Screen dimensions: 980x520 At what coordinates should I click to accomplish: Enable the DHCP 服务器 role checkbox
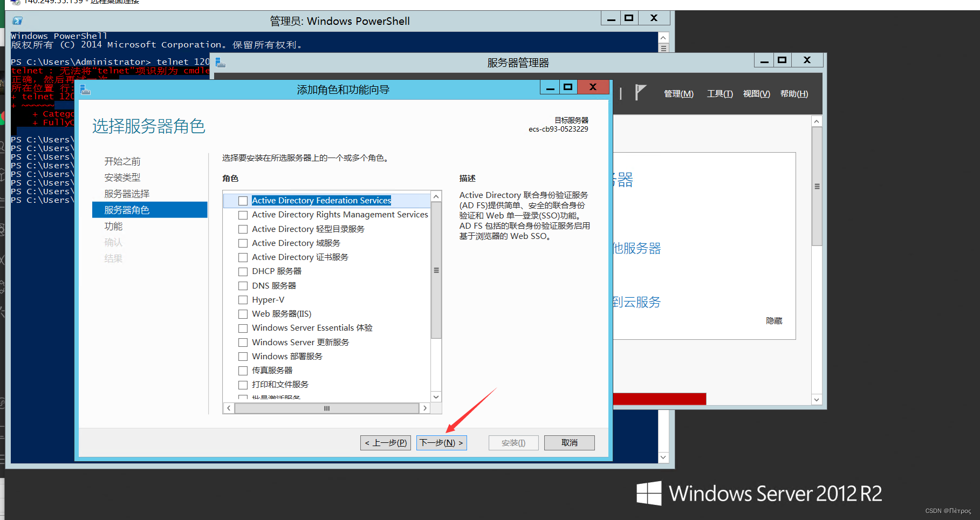pos(243,271)
